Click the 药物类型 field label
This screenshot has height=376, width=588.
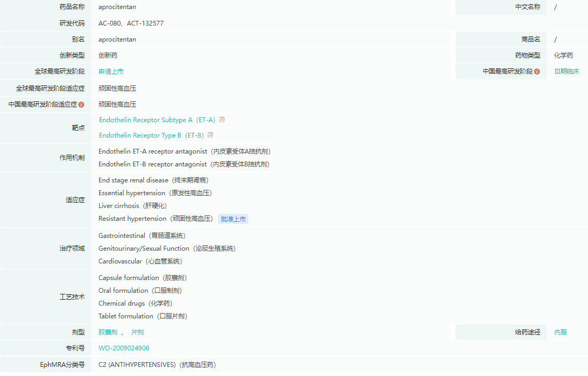(x=528, y=55)
